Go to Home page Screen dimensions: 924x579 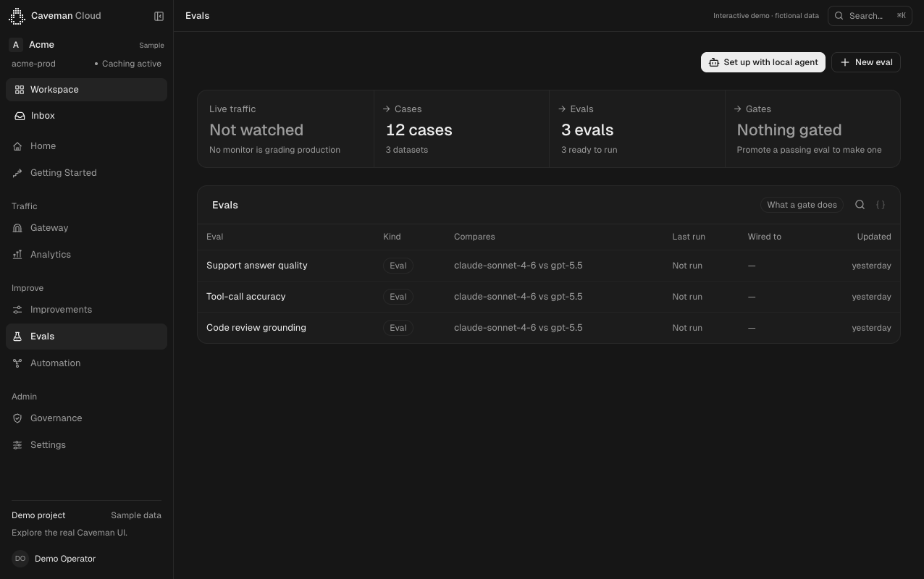86,146
